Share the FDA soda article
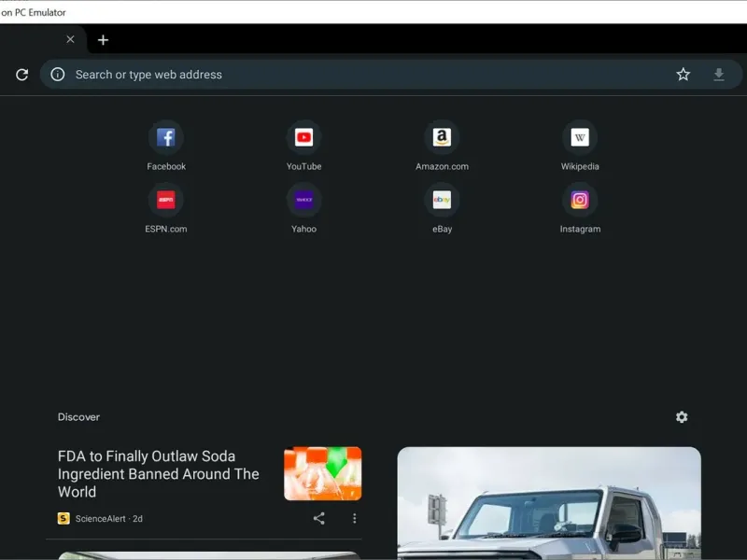747x560 pixels. point(319,519)
